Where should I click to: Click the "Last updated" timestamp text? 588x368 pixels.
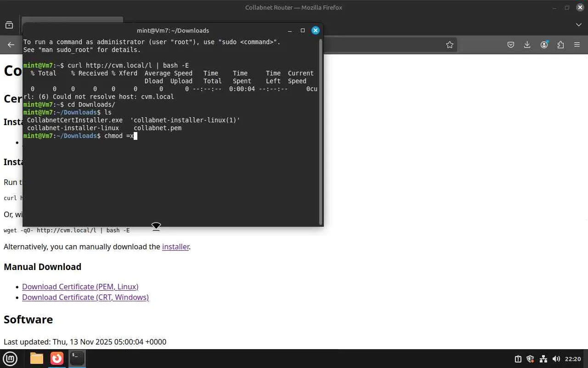(85, 342)
